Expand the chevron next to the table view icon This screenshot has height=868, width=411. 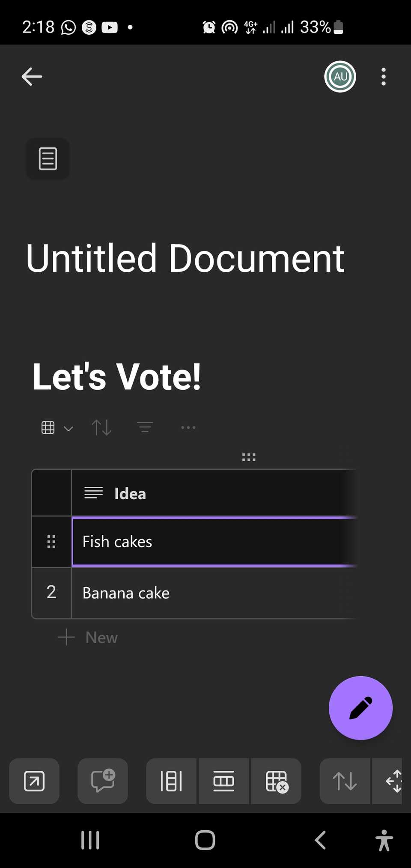(x=68, y=428)
